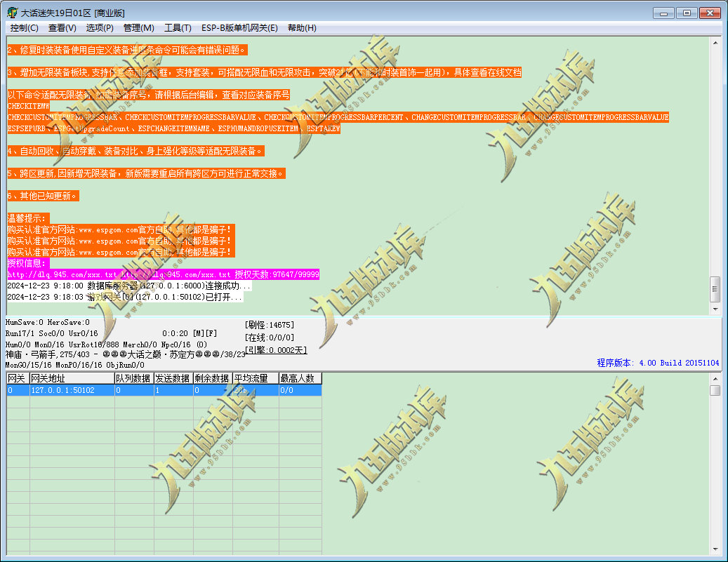Open the 管理(M) menu
Viewport: 728px width, 562px height.
pos(139,28)
